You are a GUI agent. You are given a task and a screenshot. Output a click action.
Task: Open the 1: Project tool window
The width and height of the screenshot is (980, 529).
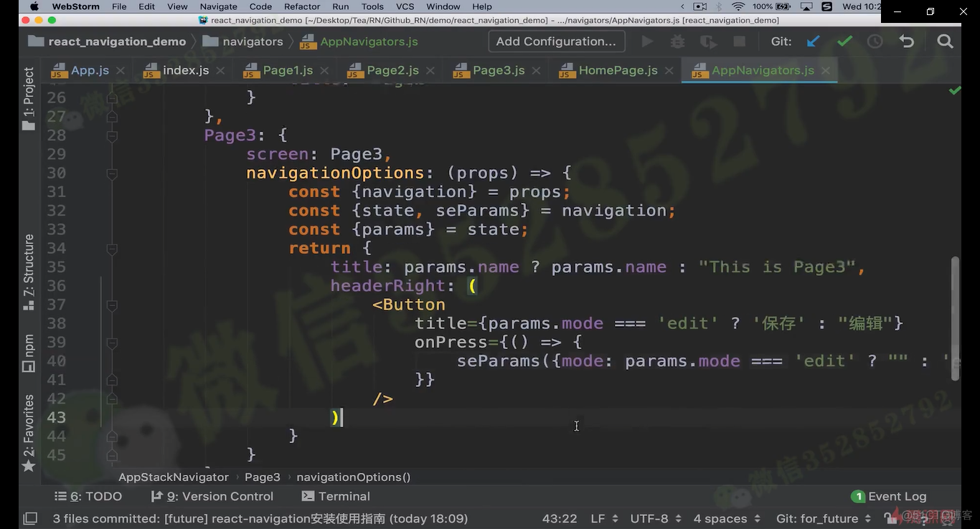[29, 98]
